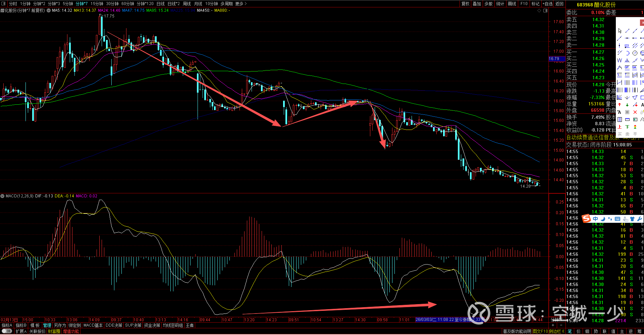The height and width of the screenshot is (335, 644).
Task: Open the 图文F10 company info link
Action: click(540, 331)
